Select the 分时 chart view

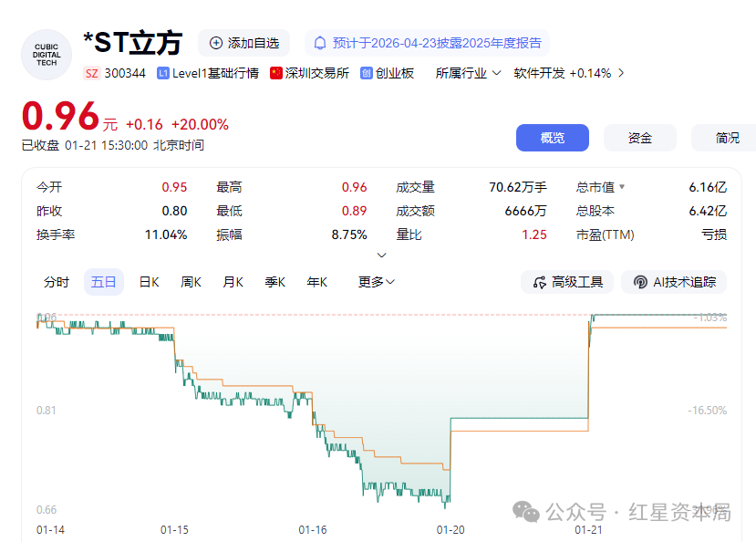pos(57,282)
